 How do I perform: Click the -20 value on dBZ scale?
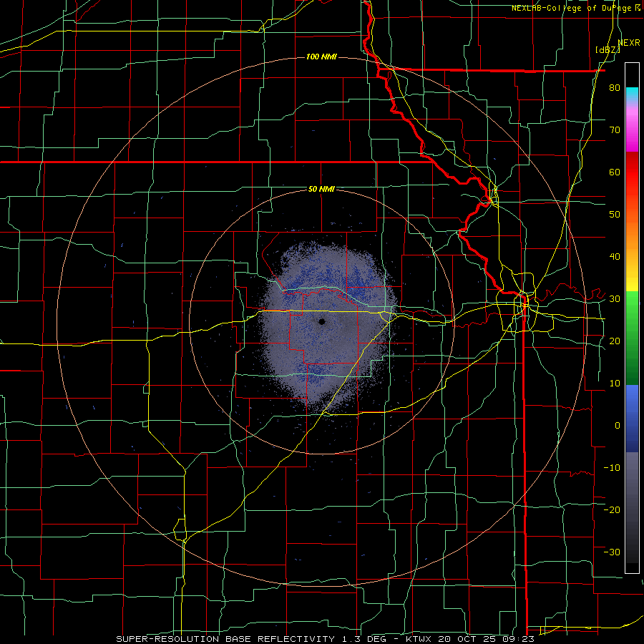[x=612, y=509]
